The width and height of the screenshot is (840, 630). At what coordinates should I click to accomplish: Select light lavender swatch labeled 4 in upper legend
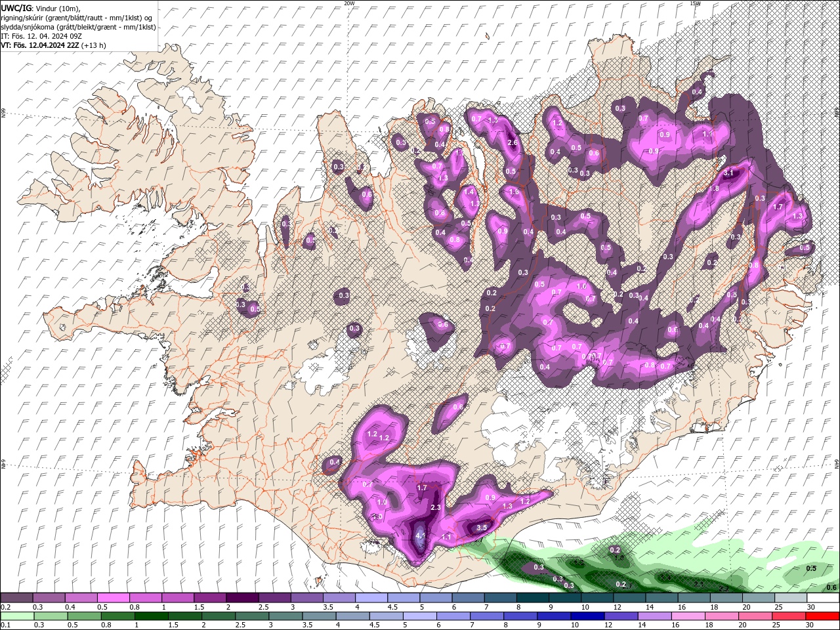coord(371,598)
